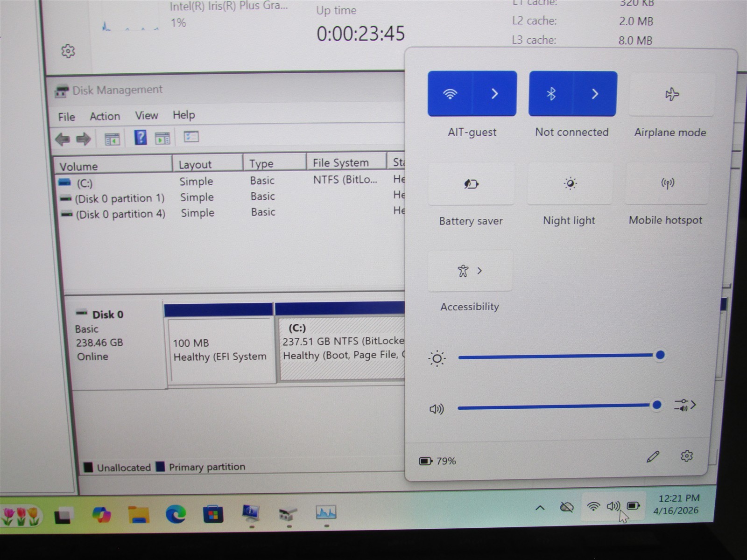The height and width of the screenshot is (560, 747).
Task: Click the Forward arrow in Disk Management toolbar
Action: [x=83, y=139]
